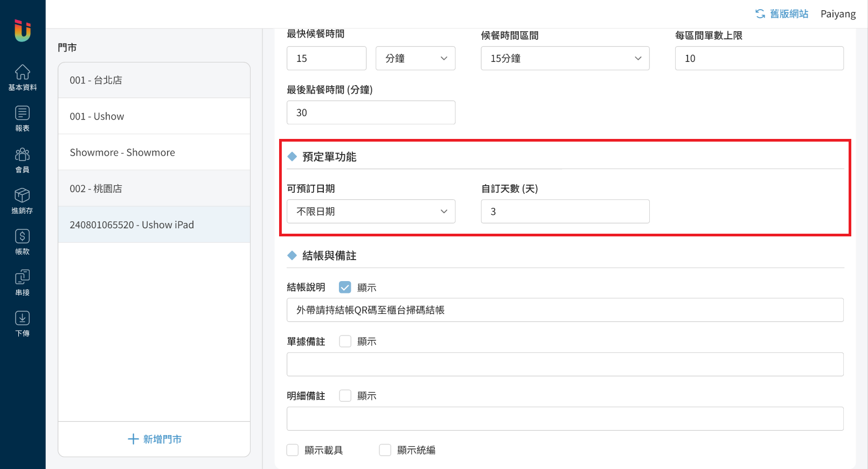This screenshot has width=868, height=469.
Task: Open 基本資料 home icon in sidebar
Action: (22, 78)
